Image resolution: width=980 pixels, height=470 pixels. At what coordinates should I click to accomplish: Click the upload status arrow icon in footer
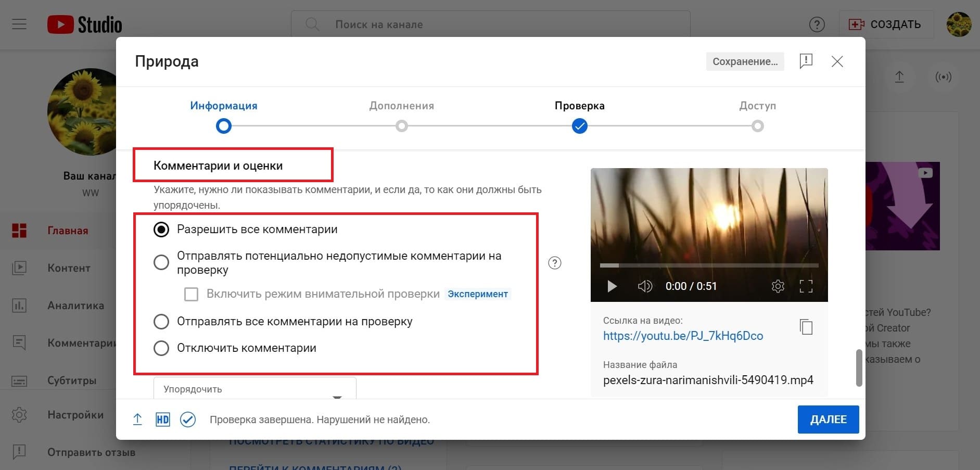tap(137, 420)
